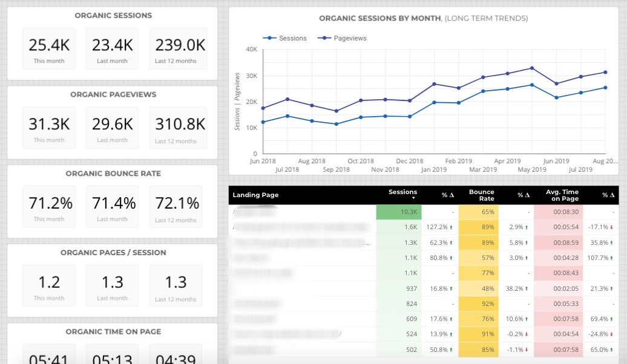Click green up arrow beside 127.2%
Image resolution: width=627 pixels, height=364 pixels.
451,227
